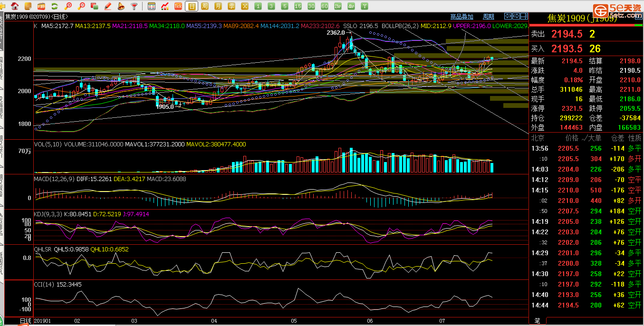
Task: Click the 仓差 column header in trade list
Action: (617, 138)
